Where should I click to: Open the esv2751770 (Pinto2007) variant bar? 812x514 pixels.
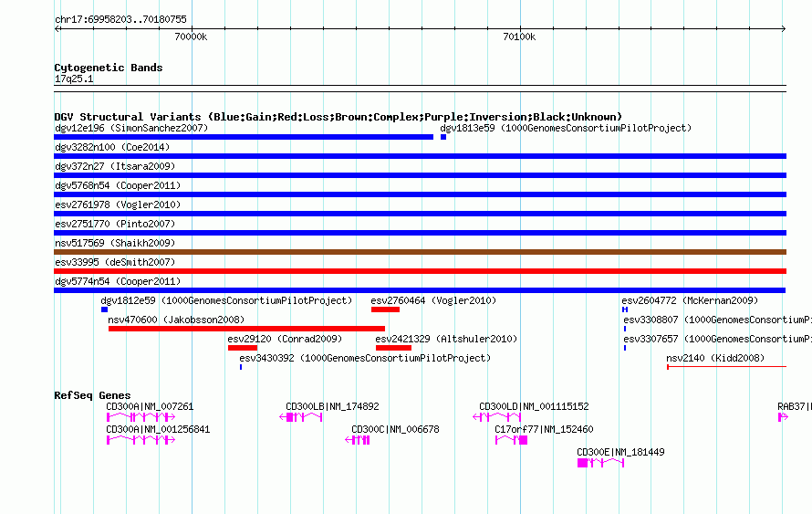point(420,233)
